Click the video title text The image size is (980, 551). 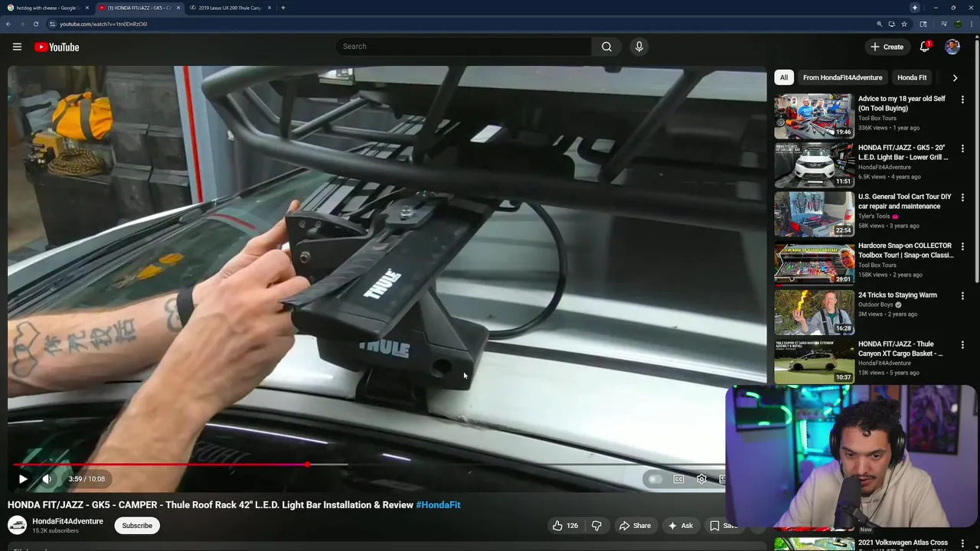pyautogui.click(x=210, y=505)
